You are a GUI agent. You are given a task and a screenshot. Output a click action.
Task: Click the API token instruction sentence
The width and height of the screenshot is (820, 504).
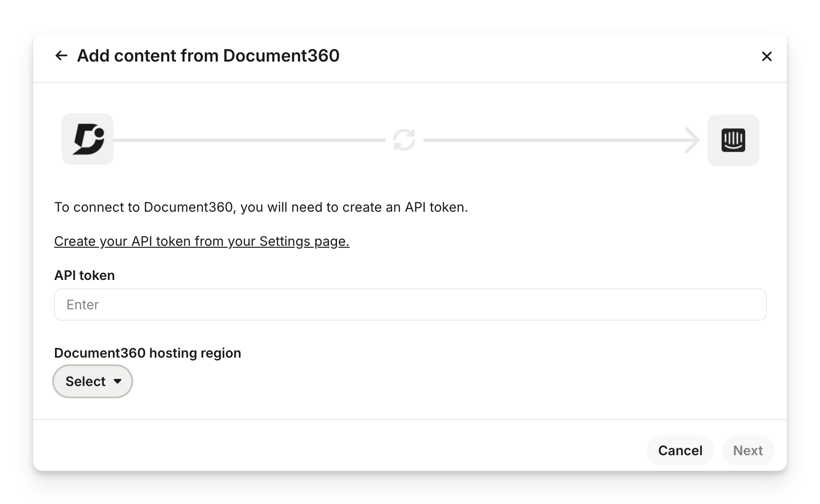[x=261, y=207]
